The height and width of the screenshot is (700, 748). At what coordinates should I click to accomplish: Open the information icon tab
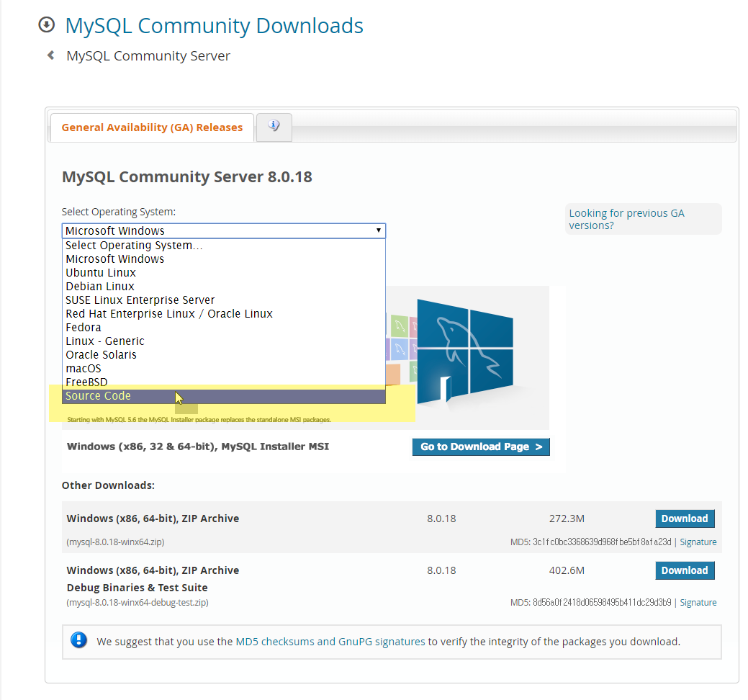pyautogui.click(x=274, y=127)
